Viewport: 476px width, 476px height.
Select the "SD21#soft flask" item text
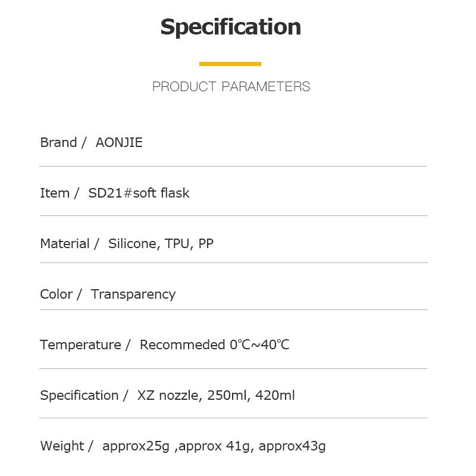(x=139, y=193)
